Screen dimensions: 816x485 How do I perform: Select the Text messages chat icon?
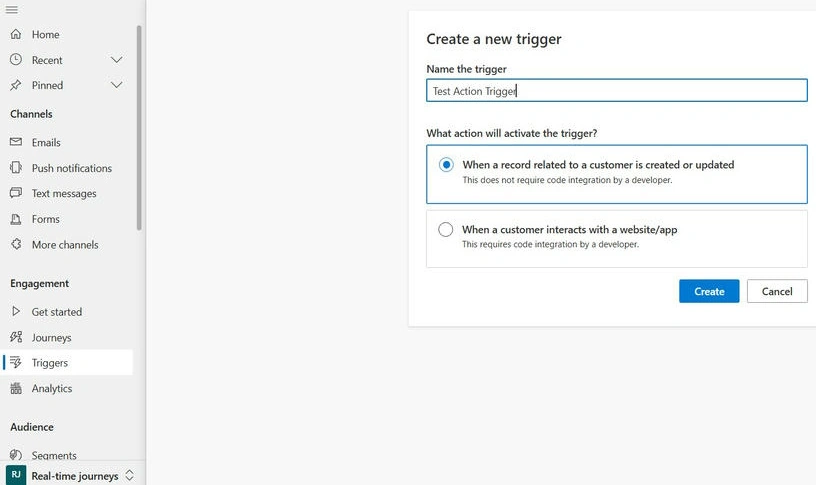[x=16, y=193]
